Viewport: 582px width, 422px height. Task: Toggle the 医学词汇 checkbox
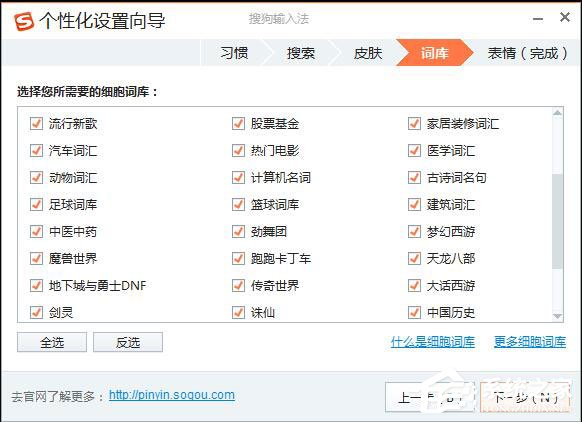414,151
